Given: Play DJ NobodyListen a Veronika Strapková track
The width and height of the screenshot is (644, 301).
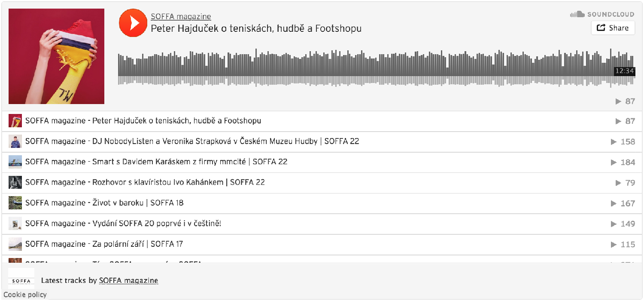Looking at the screenshot, I should coord(322,142).
